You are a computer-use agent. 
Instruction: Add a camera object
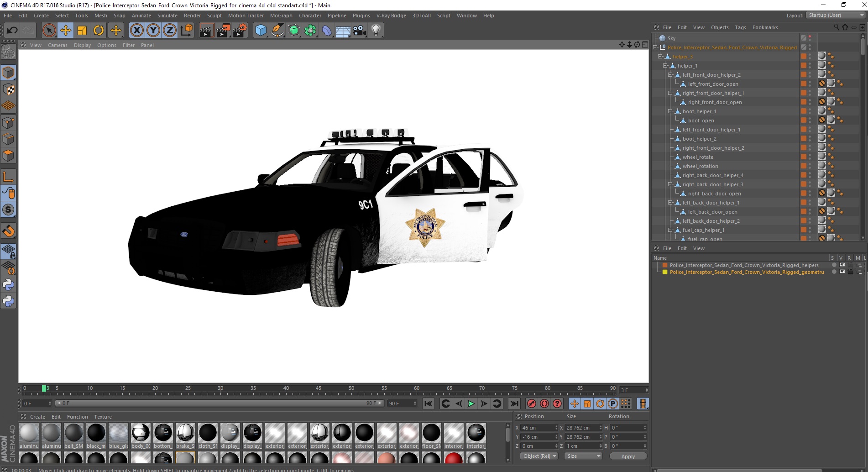pyautogui.click(x=360, y=31)
